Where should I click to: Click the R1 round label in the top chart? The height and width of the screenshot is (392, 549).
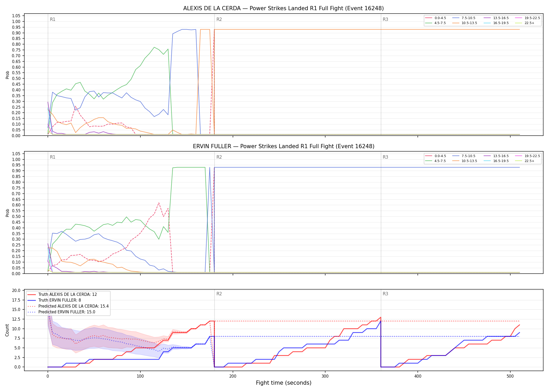click(x=53, y=19)
